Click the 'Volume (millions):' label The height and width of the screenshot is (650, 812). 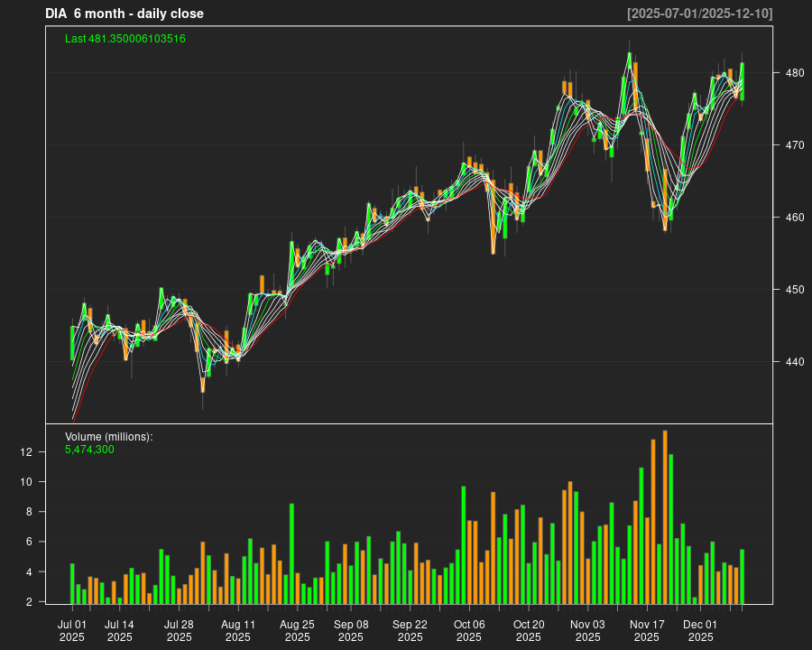coord(109,437)
